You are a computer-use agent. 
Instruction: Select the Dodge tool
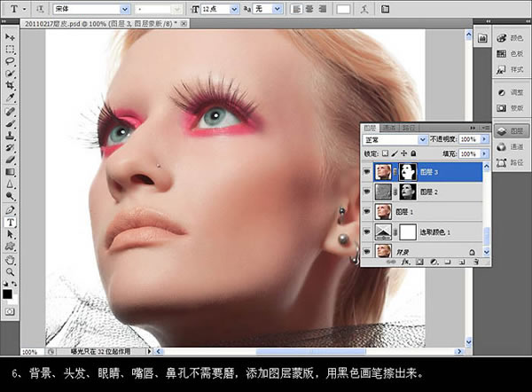10,196
